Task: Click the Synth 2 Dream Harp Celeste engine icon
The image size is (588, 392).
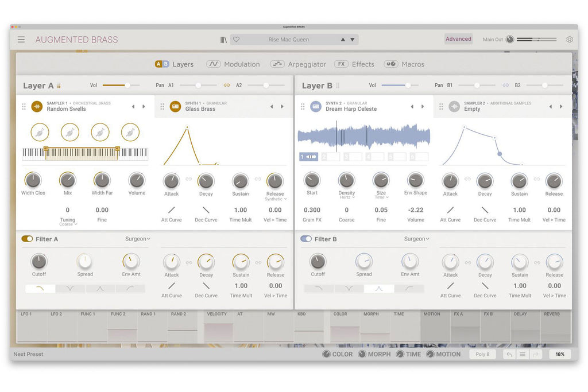Action: (x=316, y=106)
